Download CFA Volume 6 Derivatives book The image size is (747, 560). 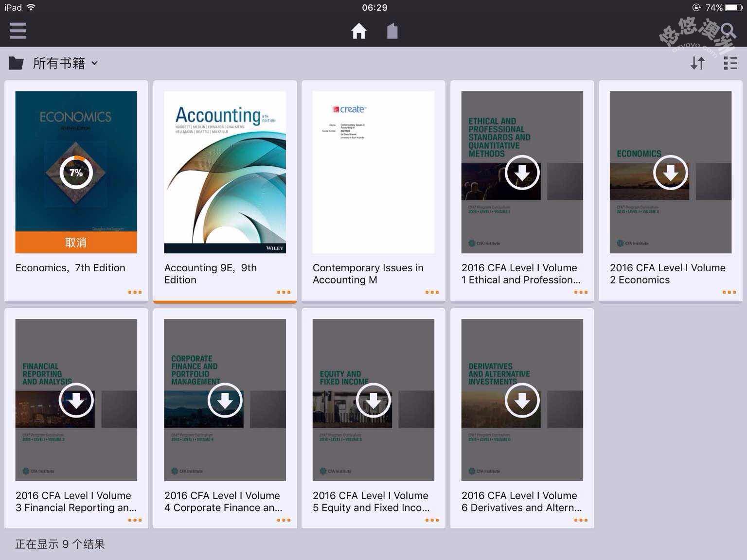(522, 400)
